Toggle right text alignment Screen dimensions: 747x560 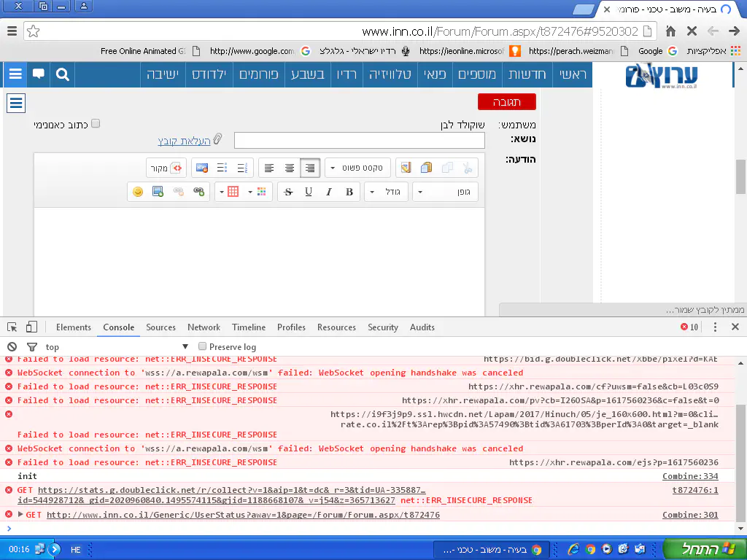coord(310,168)
